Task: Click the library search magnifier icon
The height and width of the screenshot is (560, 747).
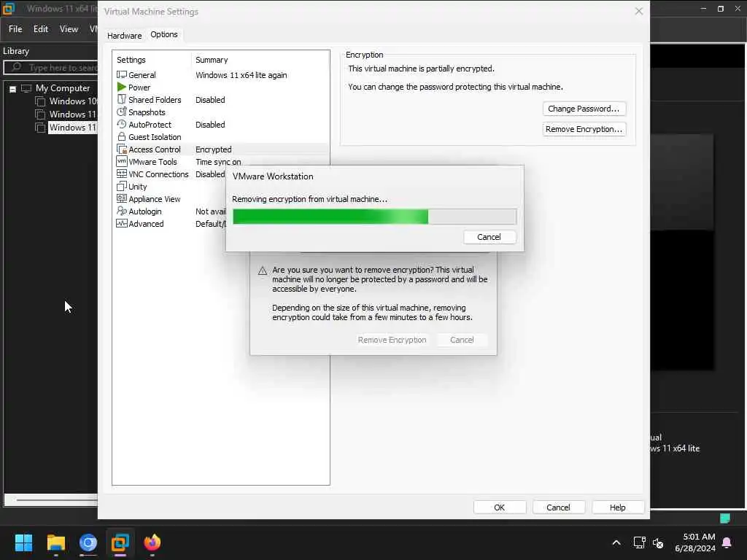Action: click(x=16, y=67)
